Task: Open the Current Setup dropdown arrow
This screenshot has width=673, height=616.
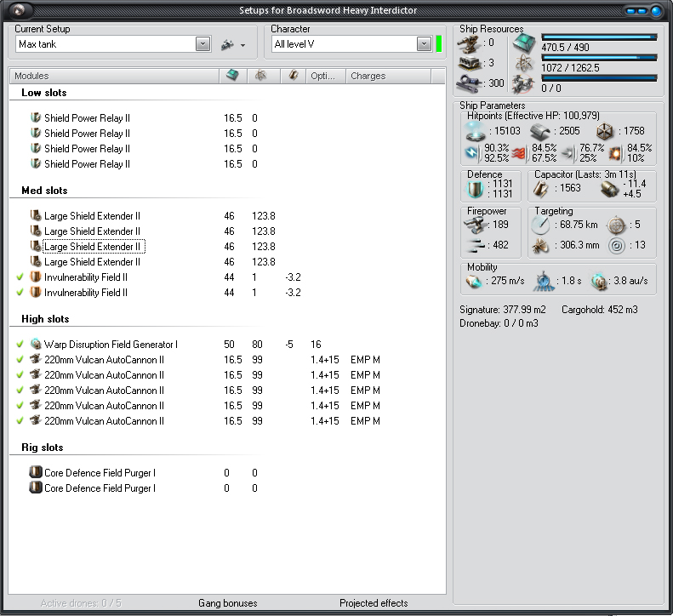Action: (x=203, y=43)
